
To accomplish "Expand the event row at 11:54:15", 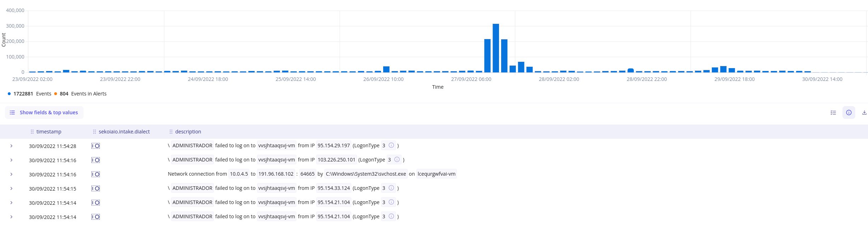I will tap(11, 188).
